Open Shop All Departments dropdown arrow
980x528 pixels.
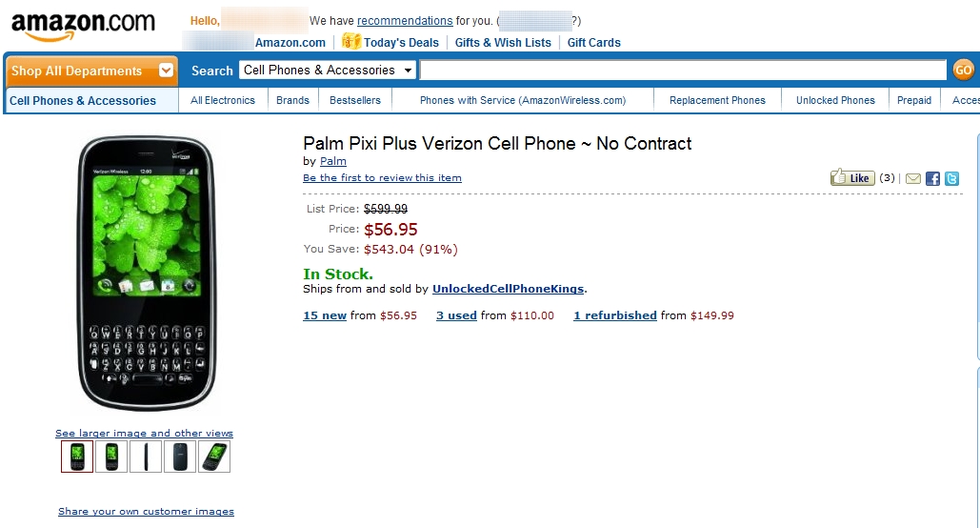[x=167, y=71]
